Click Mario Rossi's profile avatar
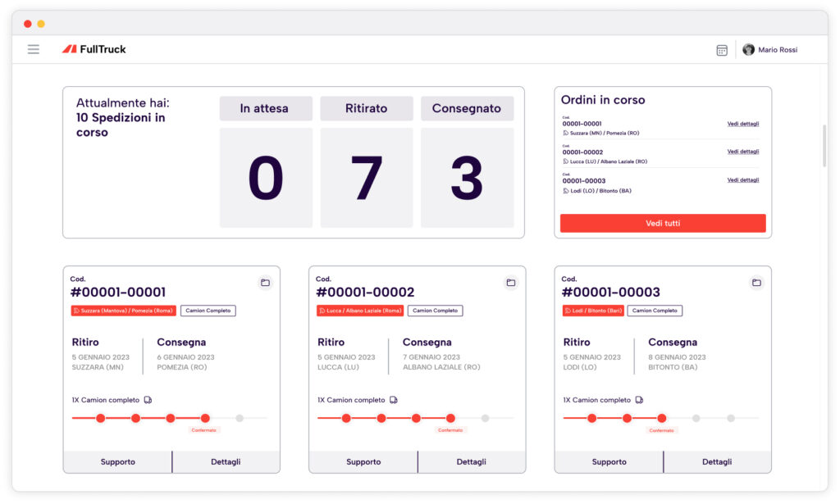This screenshot has width=840, height=504. click(748, 50)
